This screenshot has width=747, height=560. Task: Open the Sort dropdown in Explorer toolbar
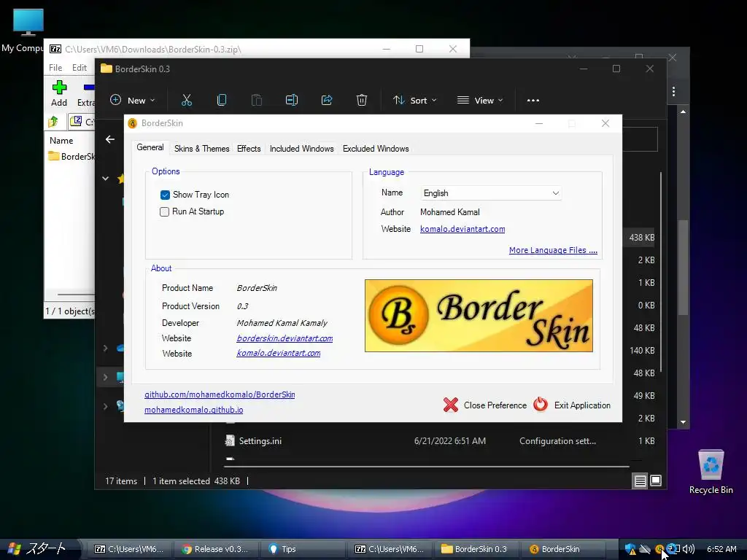tap(414, 100)
